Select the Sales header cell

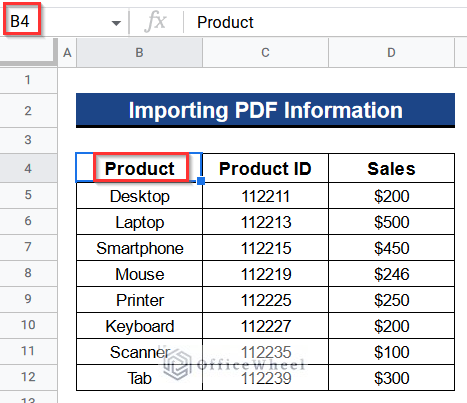391,168
